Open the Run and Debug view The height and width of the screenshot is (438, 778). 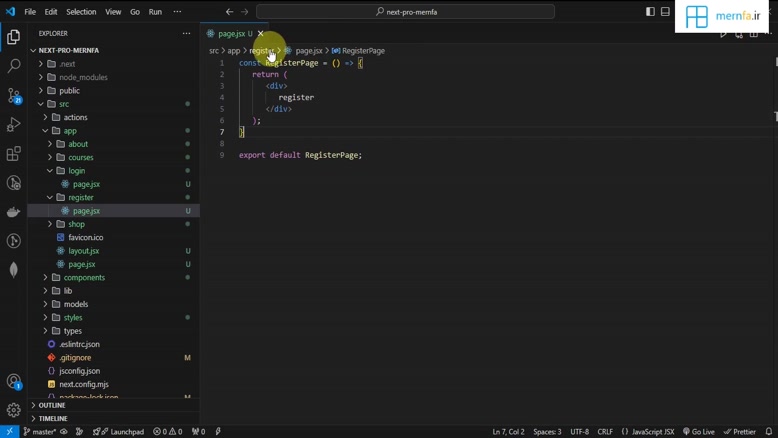pyautogui.click(x=14, y=125)
